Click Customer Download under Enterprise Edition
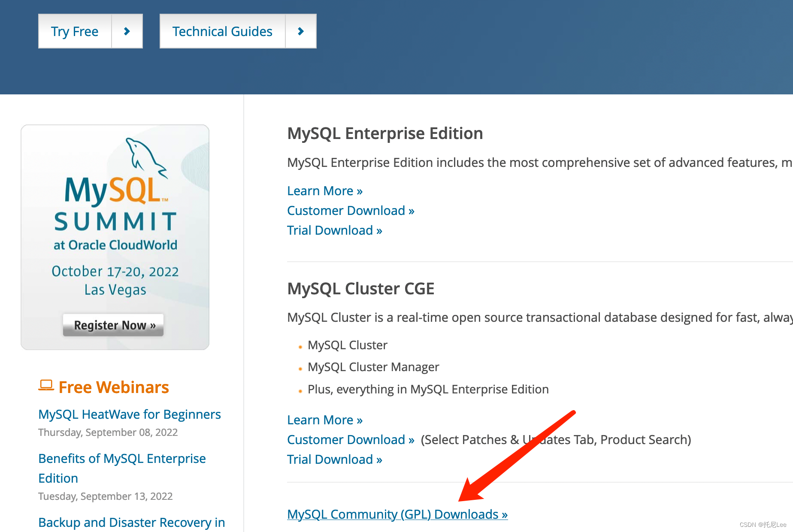Screen dimensions: 793x532 (351, 211)
